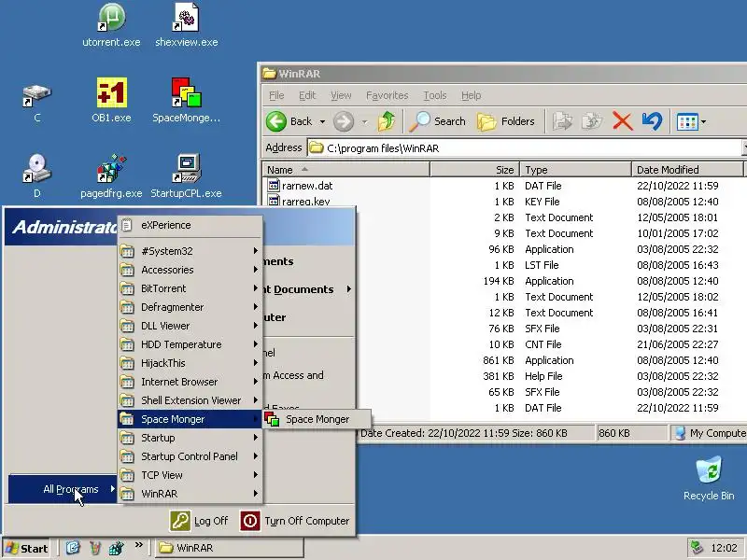Expand the Internet Browser programs folder
The height and width of the screenshot is (560, 747).
(190, 382)
